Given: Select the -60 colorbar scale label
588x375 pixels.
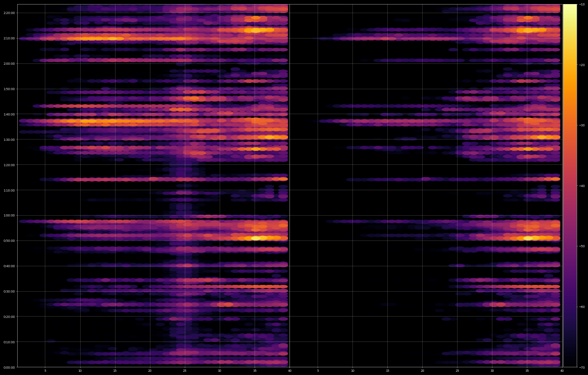Looking at the screenshot, I should (581, 307).
